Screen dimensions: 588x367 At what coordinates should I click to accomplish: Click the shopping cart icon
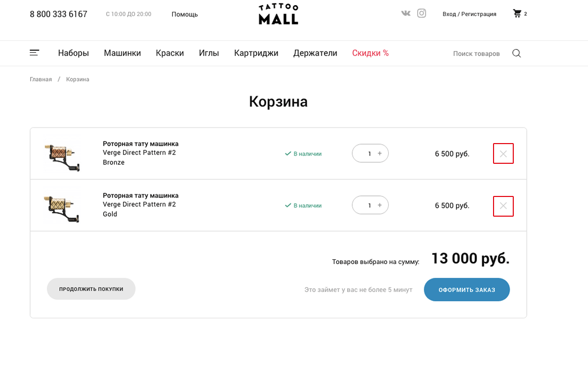click(517, 13)
